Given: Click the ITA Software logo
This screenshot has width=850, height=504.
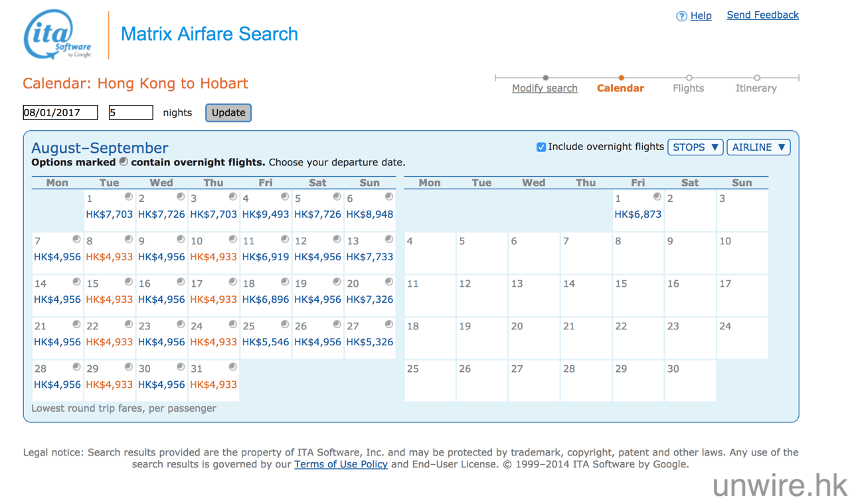Looking at the screenshot, I should pos(58,35).
